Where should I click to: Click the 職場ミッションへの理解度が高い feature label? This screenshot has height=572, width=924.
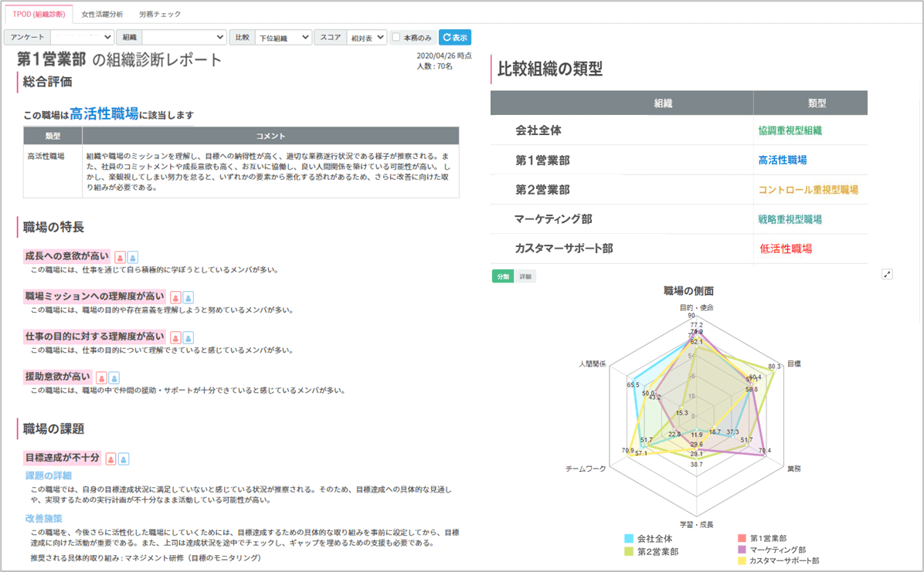click(95, 296)
